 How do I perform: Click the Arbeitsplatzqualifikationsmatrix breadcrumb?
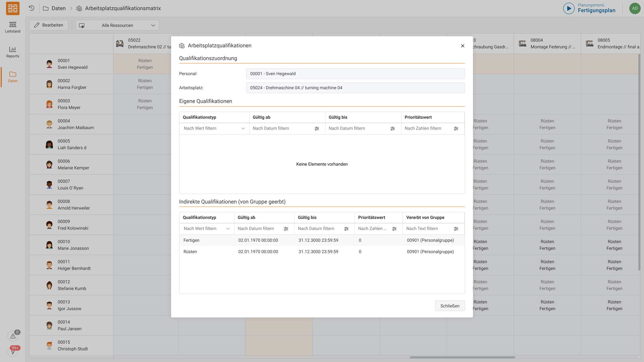point(123,8)
